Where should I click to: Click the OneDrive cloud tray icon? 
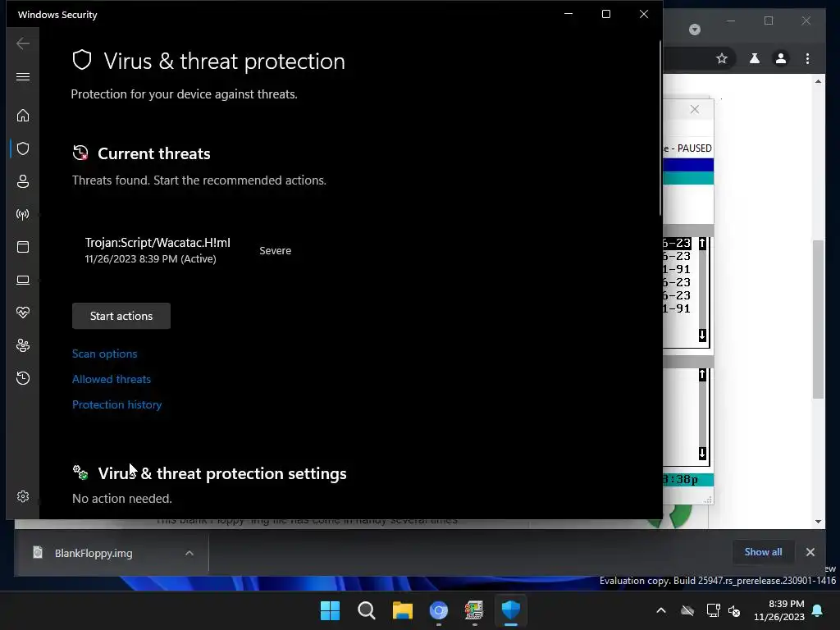(x=687, y=610)
